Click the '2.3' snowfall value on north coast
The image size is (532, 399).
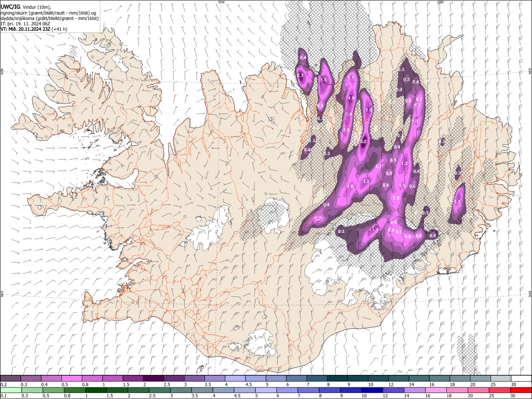tap(300, 75)
